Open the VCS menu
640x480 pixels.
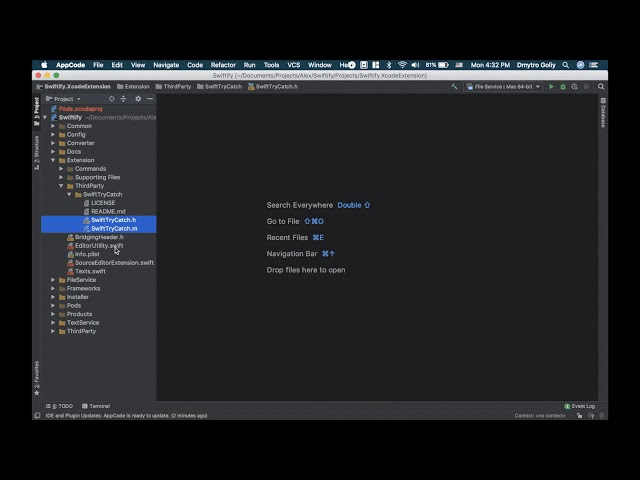(293, 65)
